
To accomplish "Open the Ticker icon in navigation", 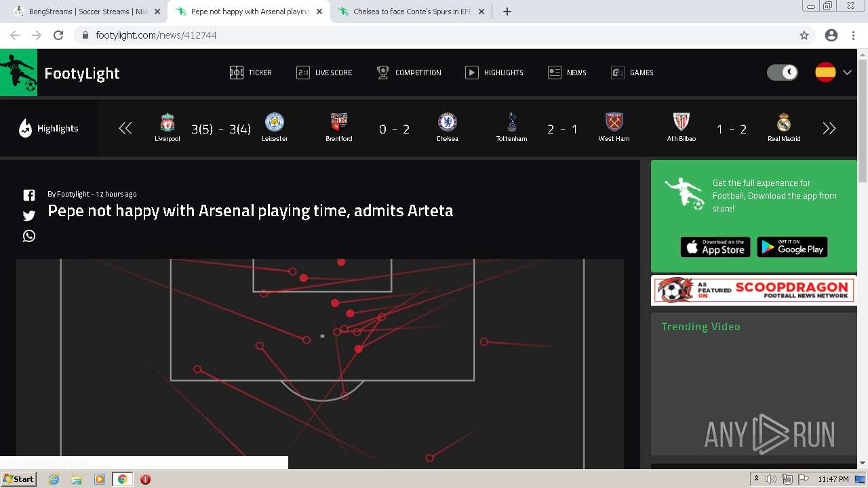I will click(x=237, y=73).
